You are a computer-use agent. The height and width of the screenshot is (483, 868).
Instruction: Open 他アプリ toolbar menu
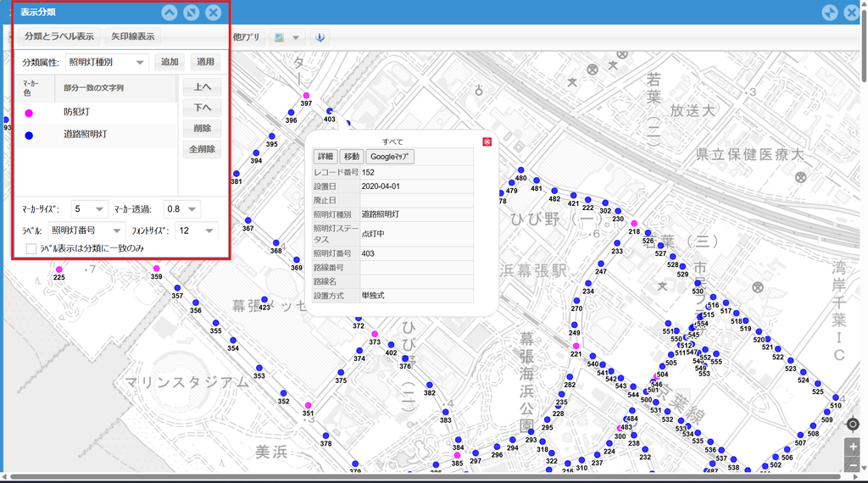coord(246,37)
